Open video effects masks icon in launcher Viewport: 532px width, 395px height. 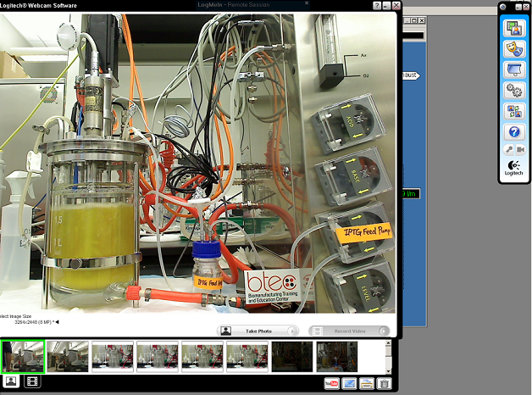(x=513, y=47)
